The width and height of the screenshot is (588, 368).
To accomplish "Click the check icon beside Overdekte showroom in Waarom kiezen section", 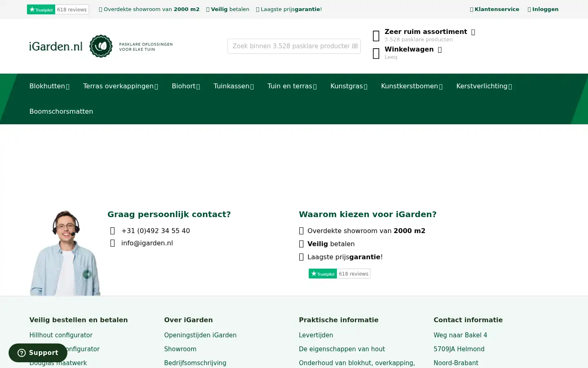I will [301, 231].
